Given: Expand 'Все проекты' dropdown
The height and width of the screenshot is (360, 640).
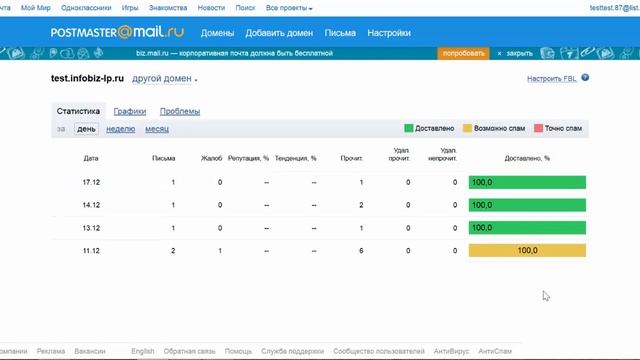Looking at the screenshot, I should point(289,8).
